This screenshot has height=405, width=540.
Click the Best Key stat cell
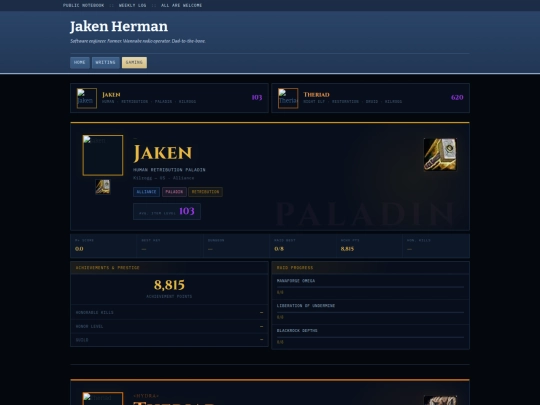170,246
